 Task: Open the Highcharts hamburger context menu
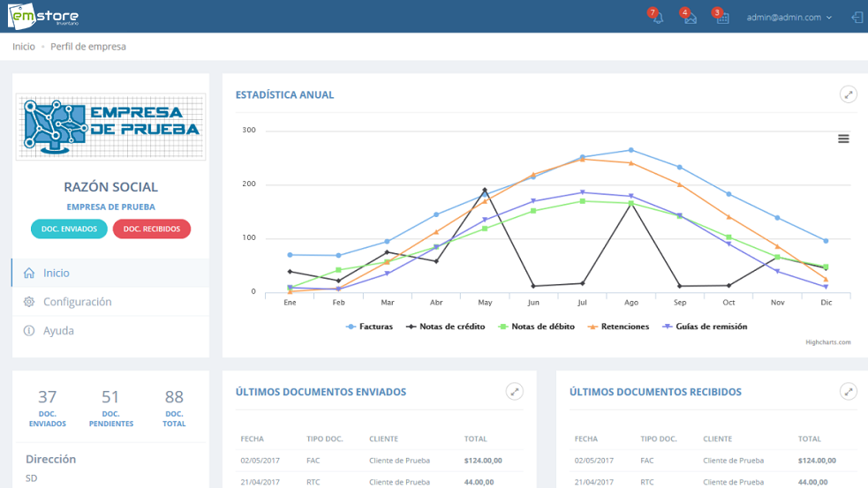[843, 139]
